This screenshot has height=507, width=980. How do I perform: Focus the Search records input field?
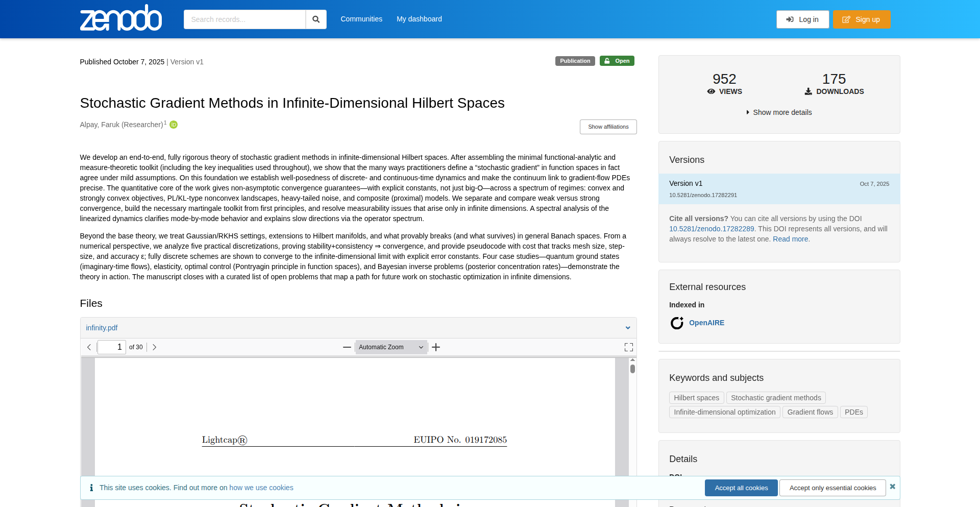click(245, 19)
